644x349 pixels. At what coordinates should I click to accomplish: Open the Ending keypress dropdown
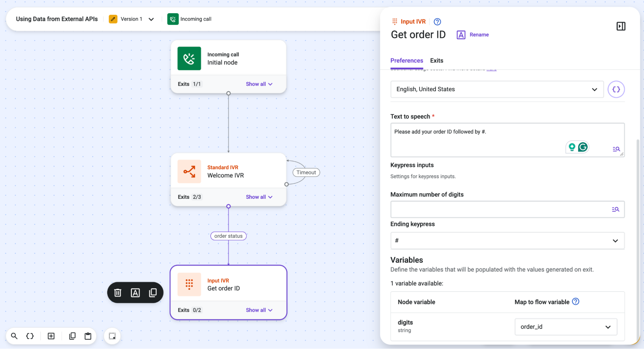pyautogui.click(x=507, y=241)
